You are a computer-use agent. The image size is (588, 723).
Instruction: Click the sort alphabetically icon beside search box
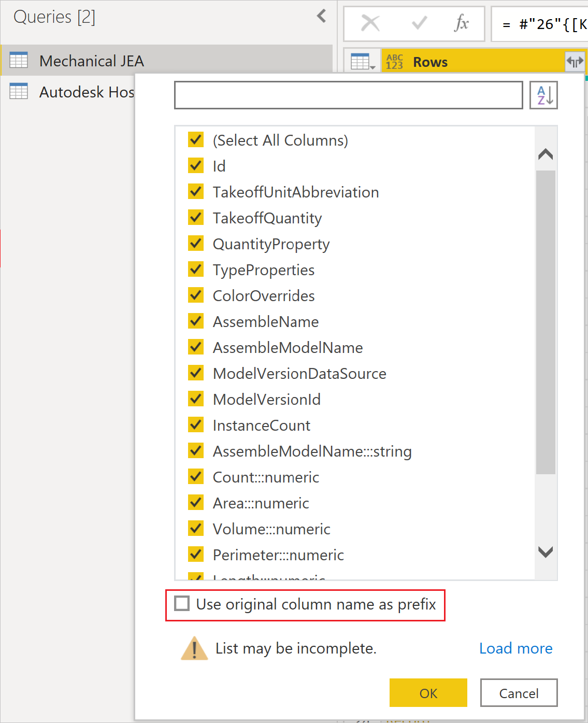pos(543,95)
